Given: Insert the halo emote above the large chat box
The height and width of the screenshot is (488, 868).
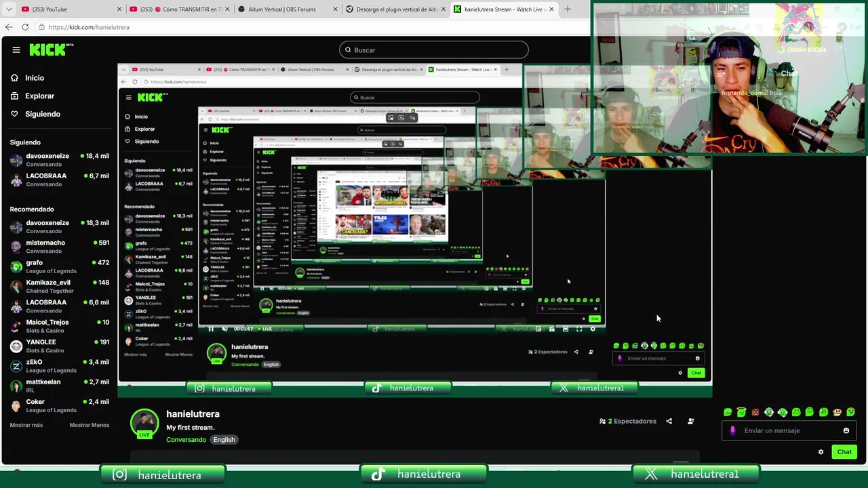Looking at the screenshot, I should (x=741, y=412).
